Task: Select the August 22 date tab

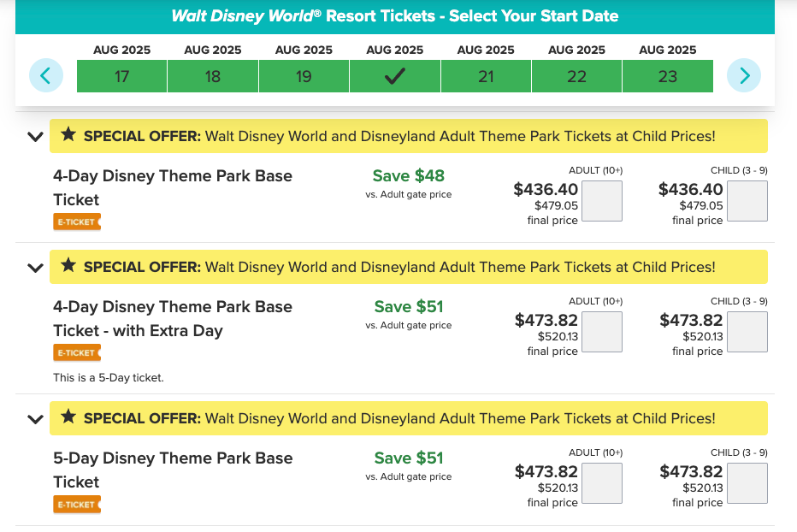Action: point(576,75)
